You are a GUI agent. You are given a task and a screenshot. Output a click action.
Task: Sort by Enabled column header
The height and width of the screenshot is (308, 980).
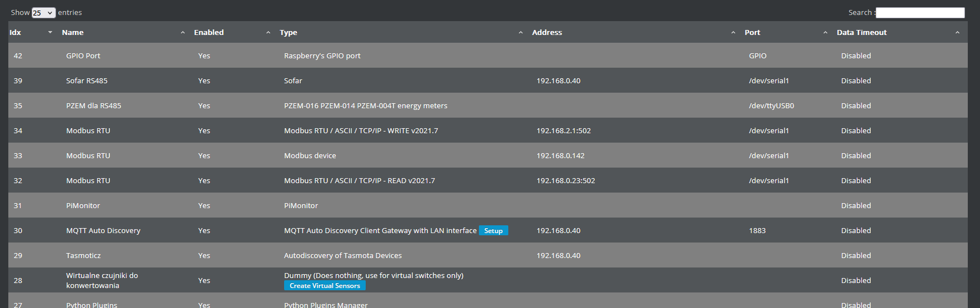coord(232,32)
